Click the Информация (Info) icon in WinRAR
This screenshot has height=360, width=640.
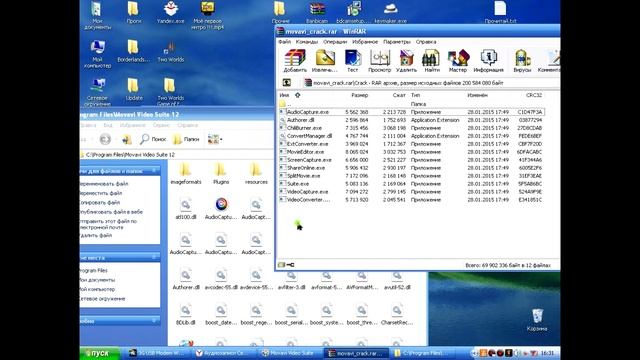pos(488,61)
